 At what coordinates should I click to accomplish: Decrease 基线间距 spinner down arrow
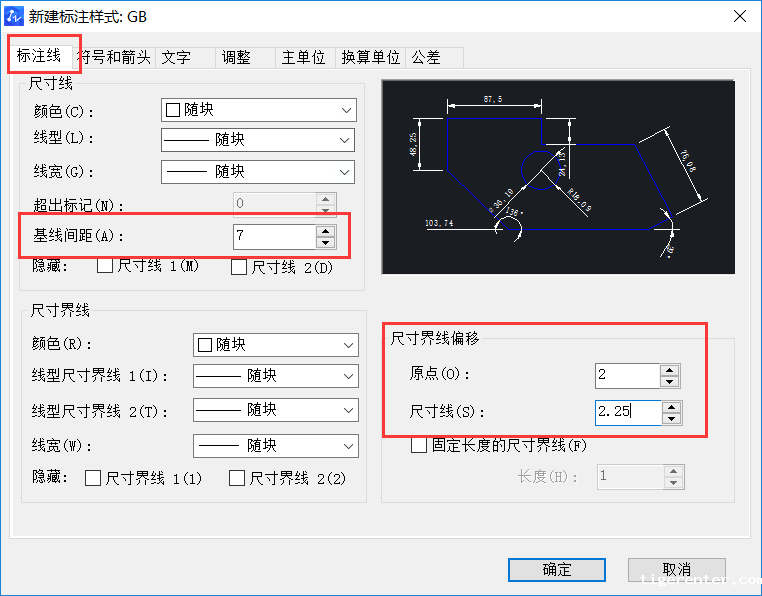pyautogui.click(x=325, y=242)
